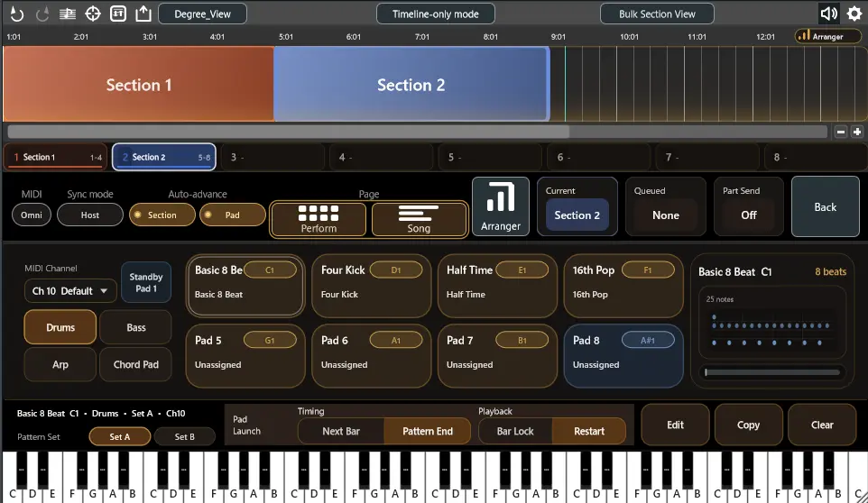Click the undo arrow icon
This screenshot has width=868, height=503.
pos(16,14)
